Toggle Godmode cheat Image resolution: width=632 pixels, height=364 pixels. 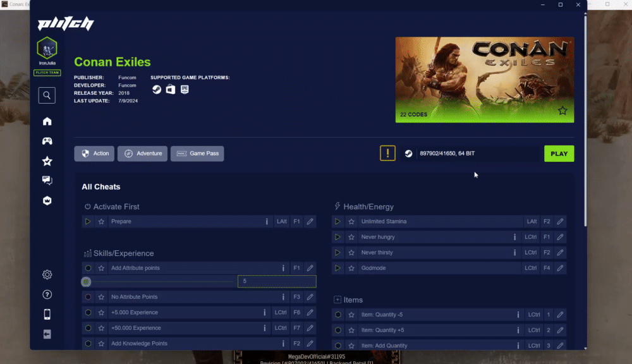(337, 268)
